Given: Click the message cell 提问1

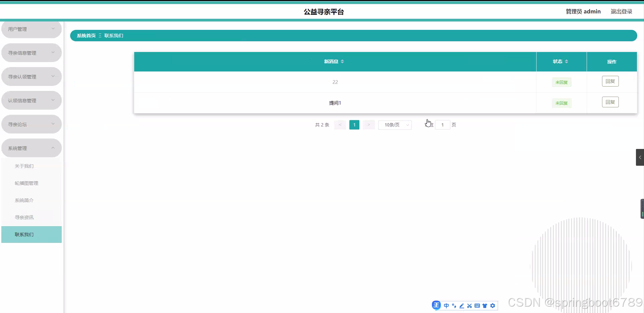Looking at the screenshot, I should coord(335,103).
